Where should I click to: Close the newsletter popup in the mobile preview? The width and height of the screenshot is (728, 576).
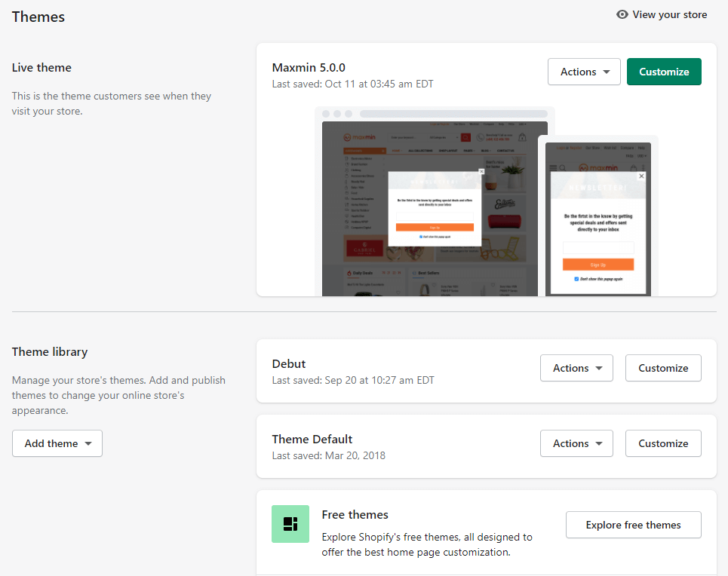point(641,176)
